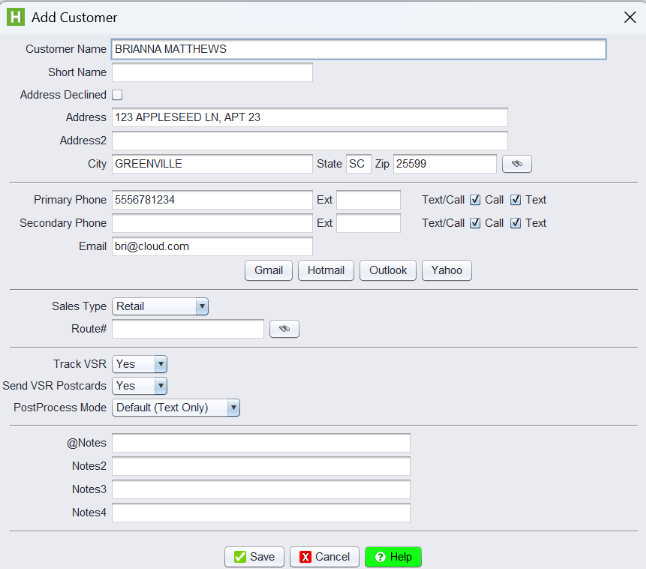Save the new customer record
The width and height of the screenshot is (646, 569).
[254, 557]
